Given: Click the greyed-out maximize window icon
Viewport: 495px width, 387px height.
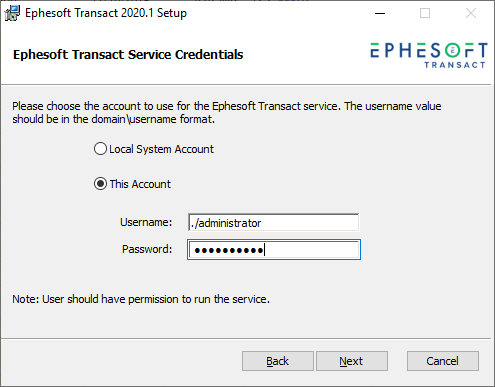Looking at the screenshot, I should (x=425, y=13).
